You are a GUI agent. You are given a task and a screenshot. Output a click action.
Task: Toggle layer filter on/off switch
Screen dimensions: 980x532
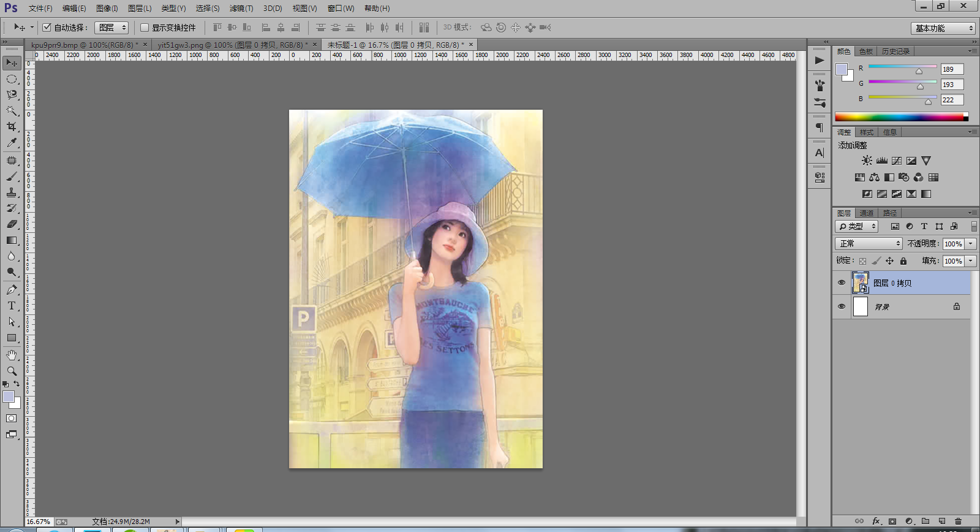(974, 226)
